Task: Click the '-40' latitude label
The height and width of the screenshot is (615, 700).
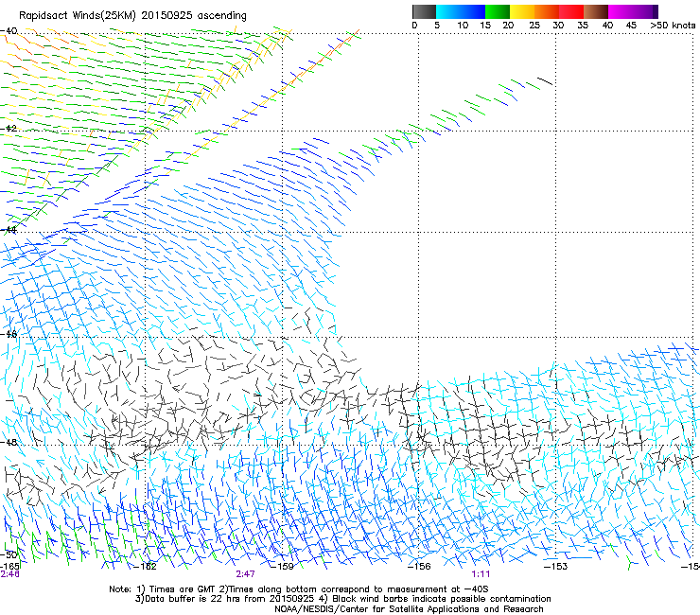Action: pyautogui.click(x=9, y=31)
